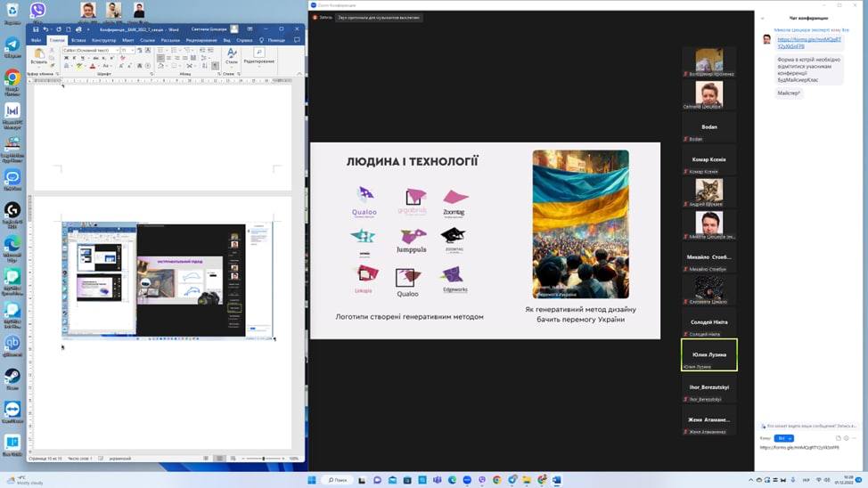Adjust the Word zoom slider in status bar
The width and height of the screenshot is (868, 488).
264,458
